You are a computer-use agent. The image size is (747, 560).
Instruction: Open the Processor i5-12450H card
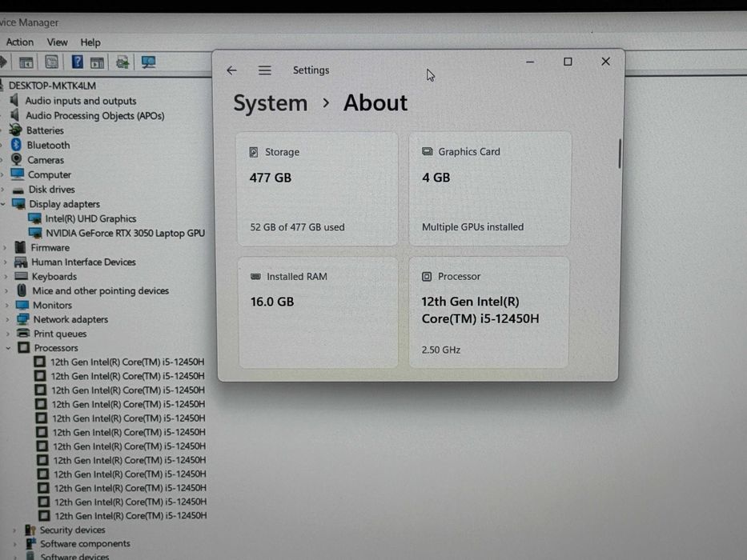click(x=488, y=312)
